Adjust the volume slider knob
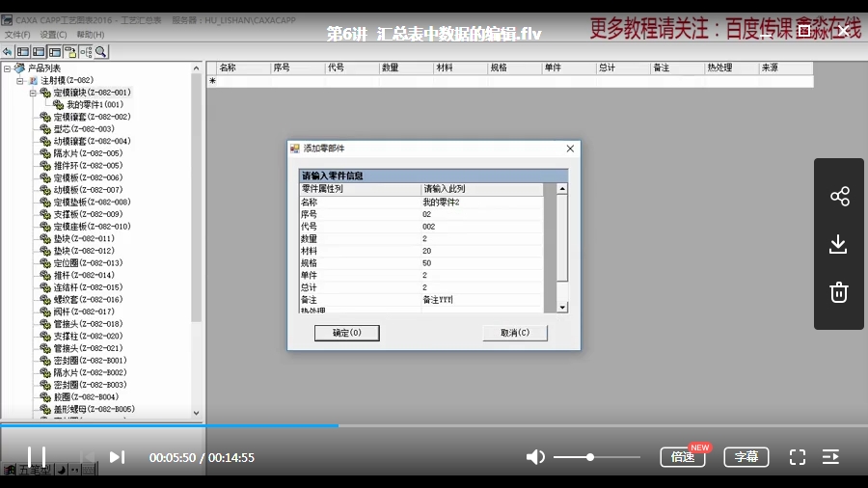This screenshot has width=868, height=488. click(x=590, y=457)
